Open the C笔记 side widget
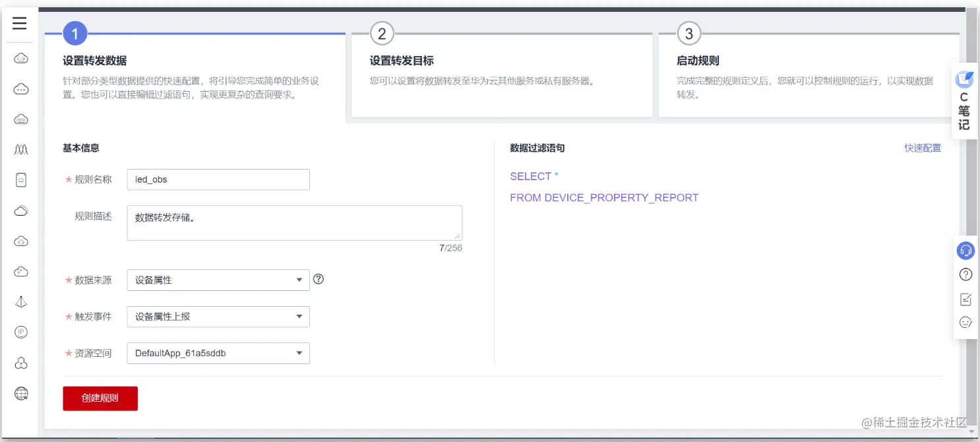980x442 pixels. pyautogui.click(x=964, y=101)
